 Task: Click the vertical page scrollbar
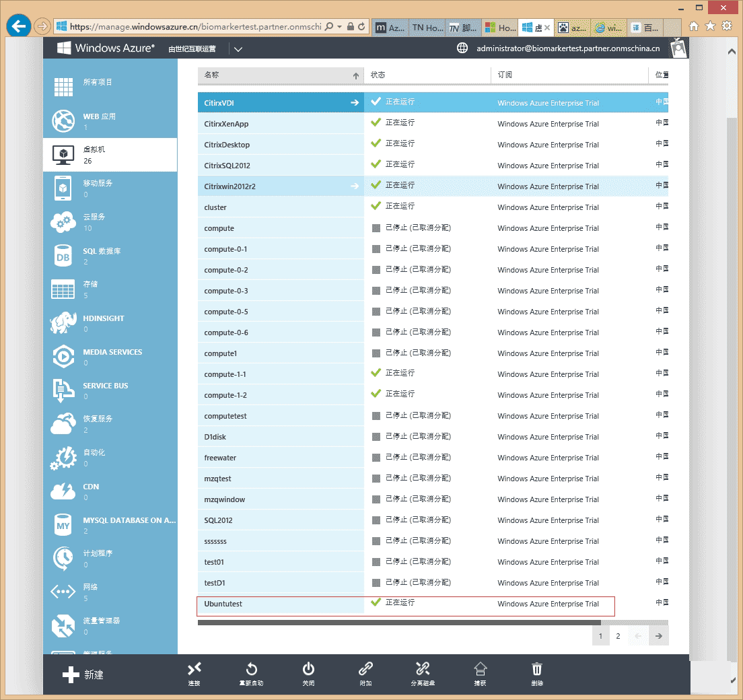(x=732, y=388)
